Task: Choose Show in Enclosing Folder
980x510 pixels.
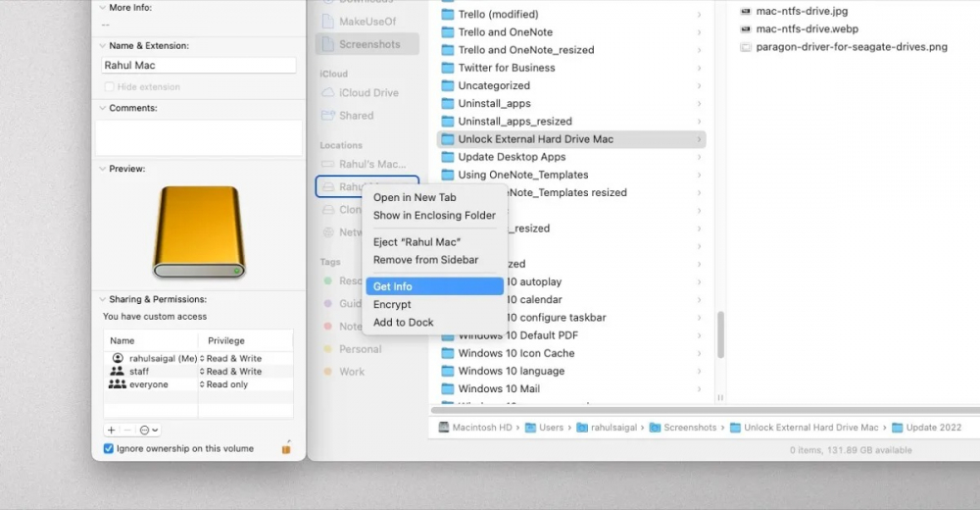Action: (434, 215)
